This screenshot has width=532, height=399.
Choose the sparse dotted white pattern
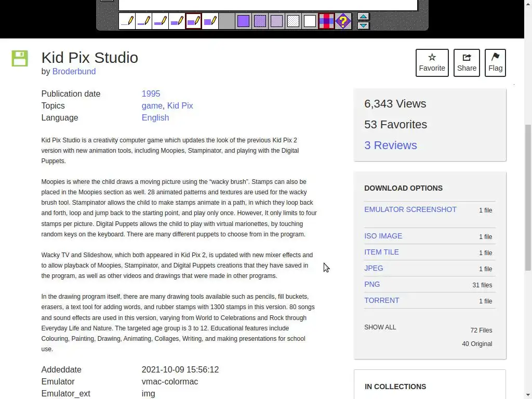coord(293,21)
